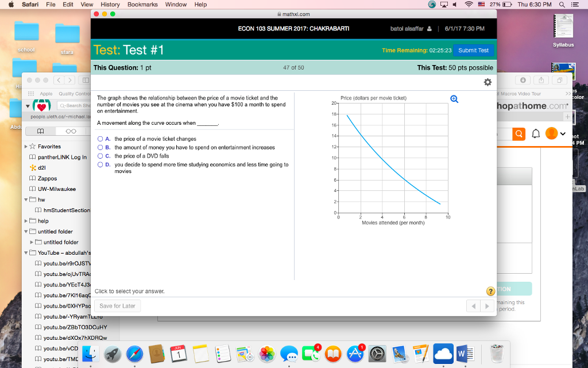Screen dimensions: 588x368
Task: Go to next question arrow
Action: [x=487, y=306]
